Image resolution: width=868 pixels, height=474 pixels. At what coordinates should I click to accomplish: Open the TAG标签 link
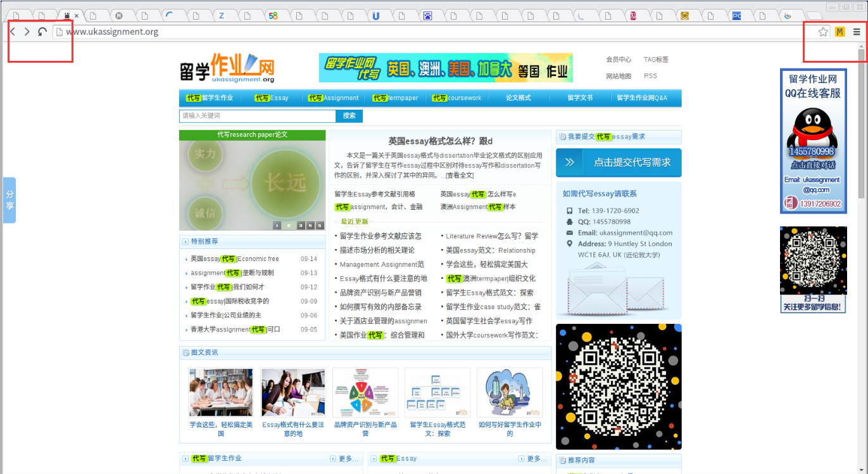click(656, 60)
